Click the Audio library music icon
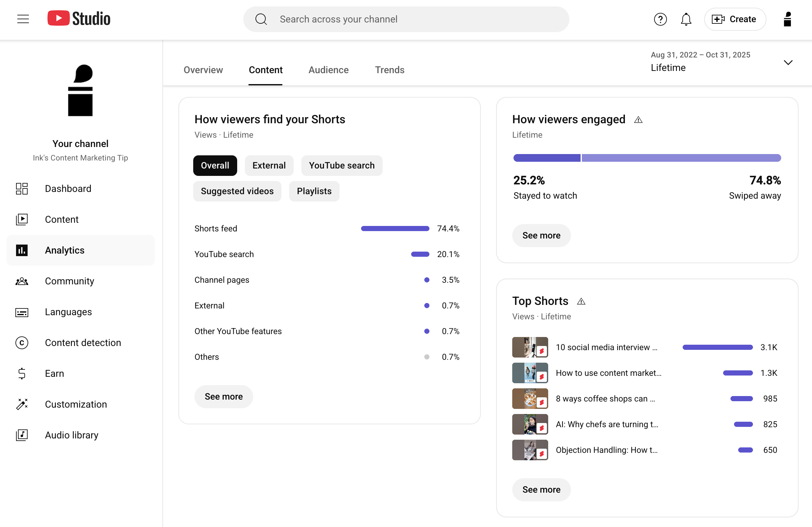 click(x=22, y=435)
